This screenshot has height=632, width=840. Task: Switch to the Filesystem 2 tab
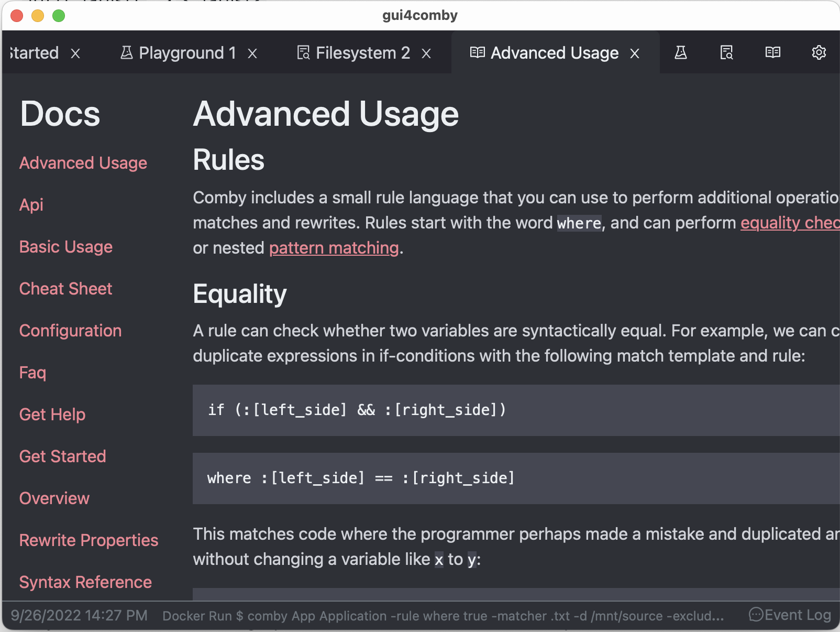tap(362, 52)
